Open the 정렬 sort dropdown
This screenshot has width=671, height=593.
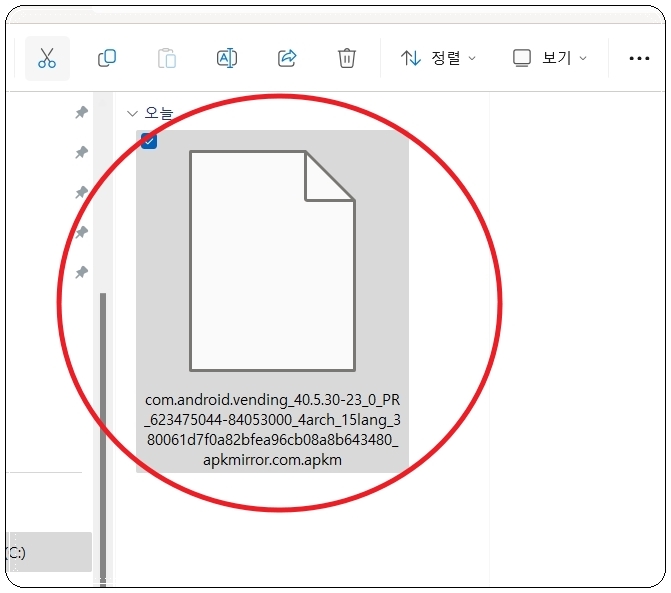tap(438, 58)
